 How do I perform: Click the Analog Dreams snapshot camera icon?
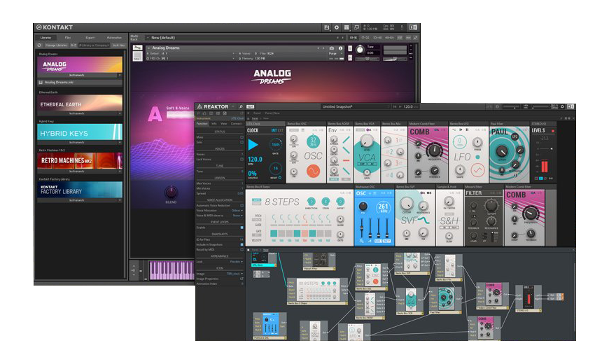(332, 48)
